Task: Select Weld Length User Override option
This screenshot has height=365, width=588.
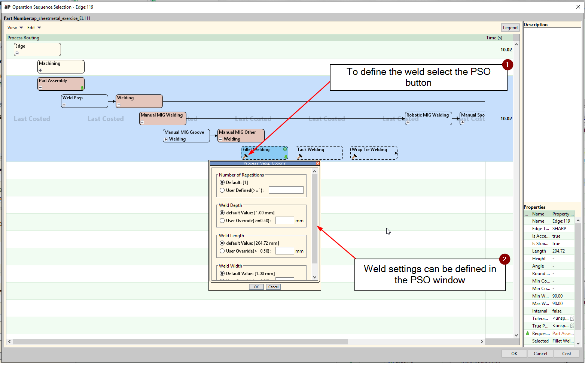Action: [222, 251]
